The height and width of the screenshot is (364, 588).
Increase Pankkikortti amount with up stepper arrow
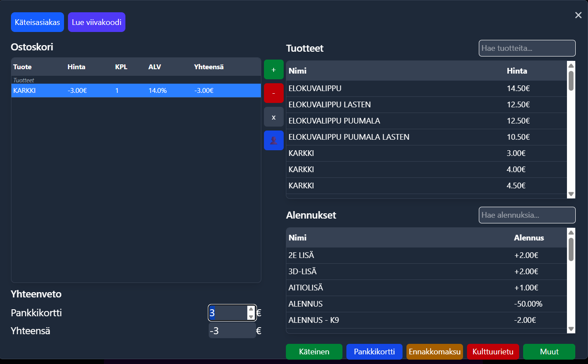(x=251, y=309)
